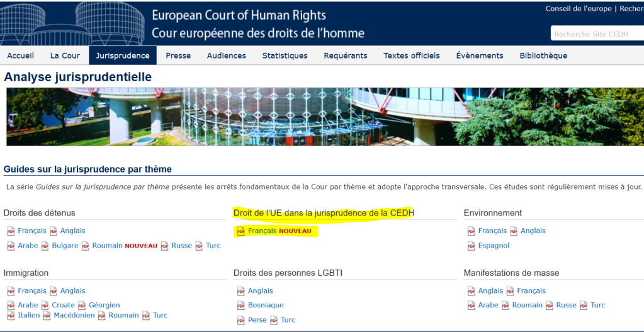Click the Court building logo
Viewport: 644px width, 332px height.
[x=72, y=23]
